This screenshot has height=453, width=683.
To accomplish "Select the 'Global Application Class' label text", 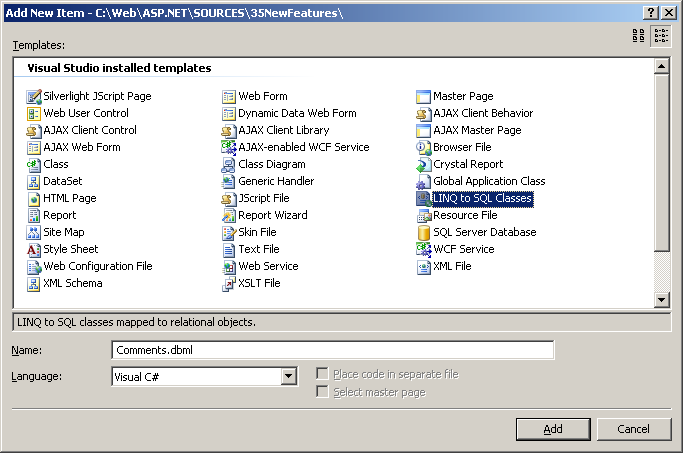I will point(489,181).
